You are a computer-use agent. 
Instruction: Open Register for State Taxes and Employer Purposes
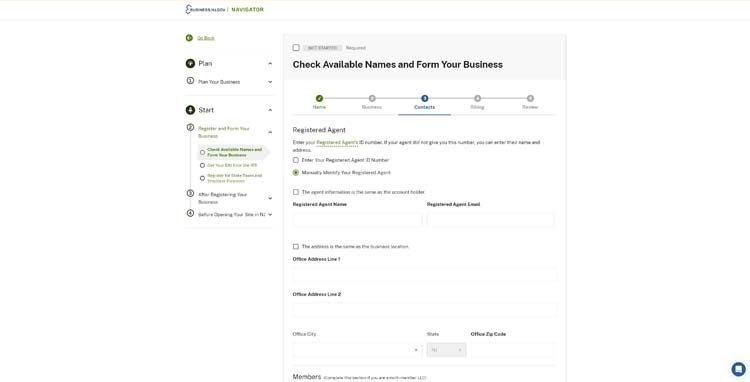[235, 178]
